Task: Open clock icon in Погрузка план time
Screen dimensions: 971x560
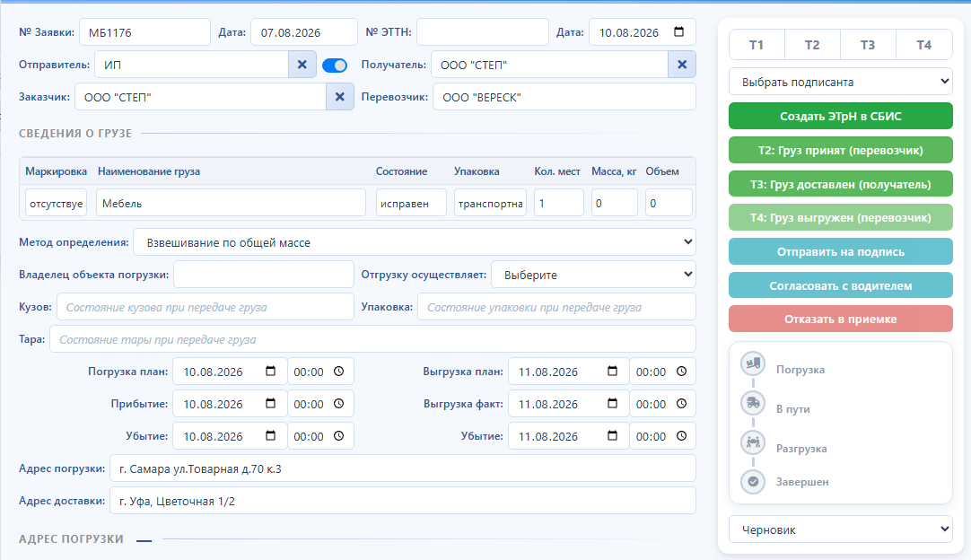Action: coord(338,371)
